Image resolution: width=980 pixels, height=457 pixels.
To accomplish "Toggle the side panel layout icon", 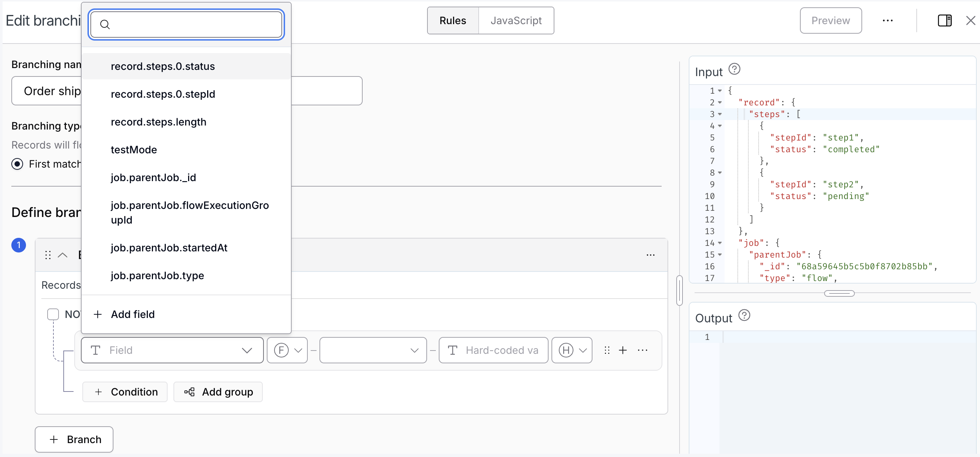I will (x=945, y=20).
